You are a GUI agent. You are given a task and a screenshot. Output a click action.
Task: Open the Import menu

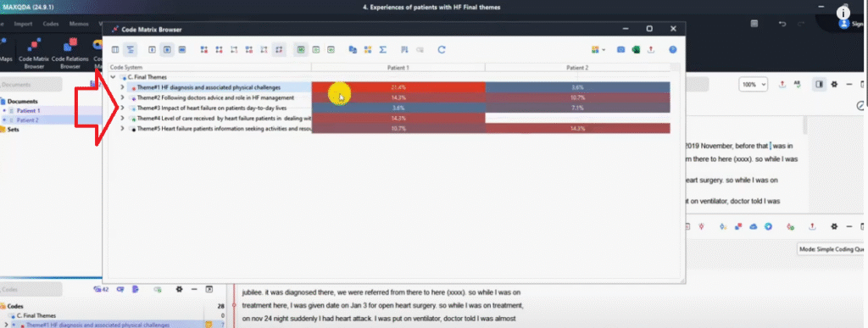coord(23,24)
